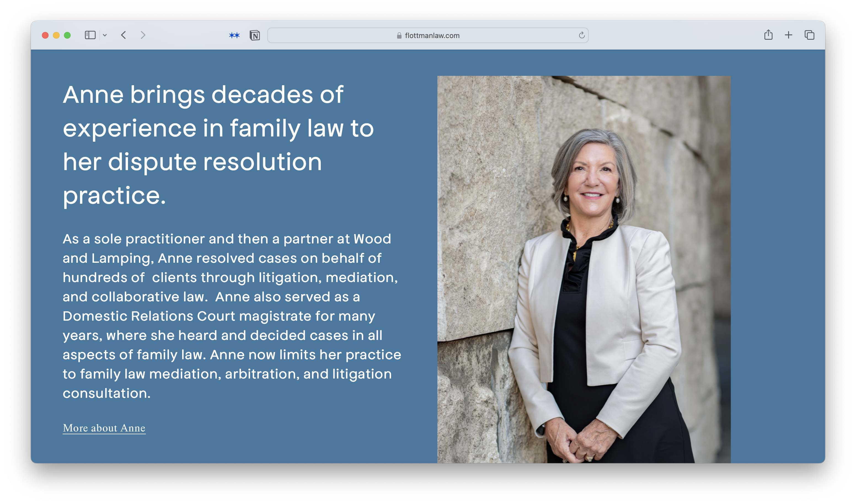Follow the More about Anne link
This screenshot has width=856, height=504.
click(x=104, y=428)
